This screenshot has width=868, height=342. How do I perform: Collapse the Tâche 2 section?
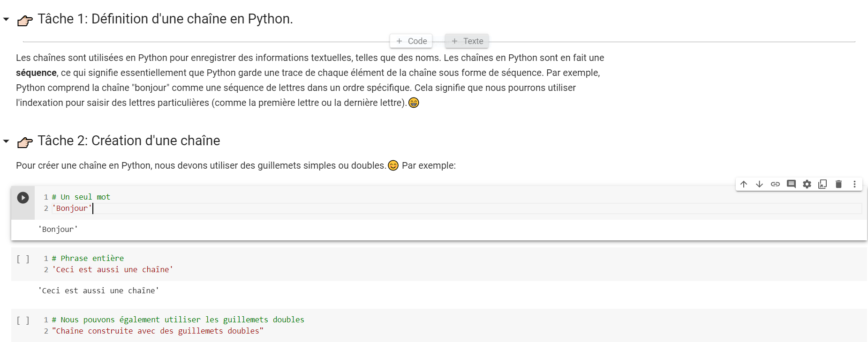tap(6, 141)
